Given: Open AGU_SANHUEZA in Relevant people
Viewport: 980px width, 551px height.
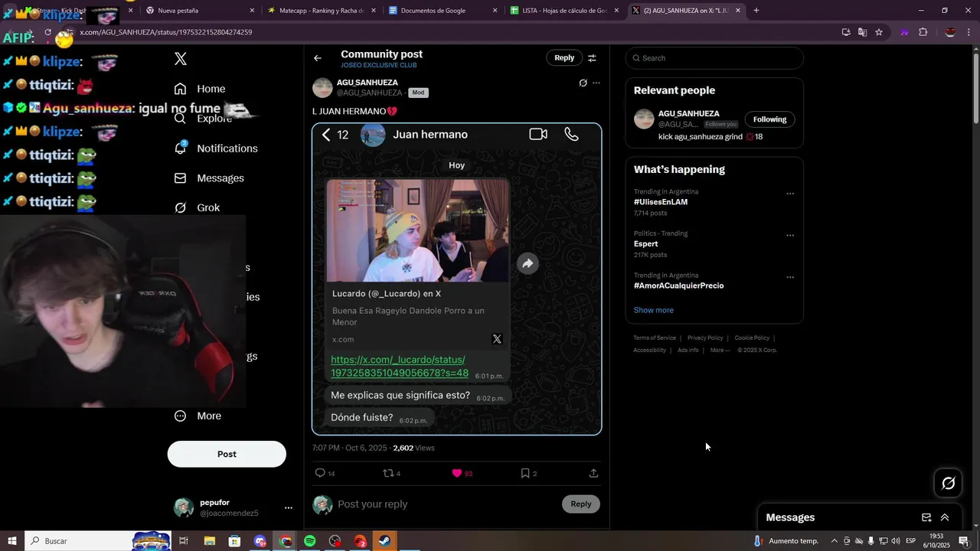Looking at the screenshot, I should [x=688, y=113].
